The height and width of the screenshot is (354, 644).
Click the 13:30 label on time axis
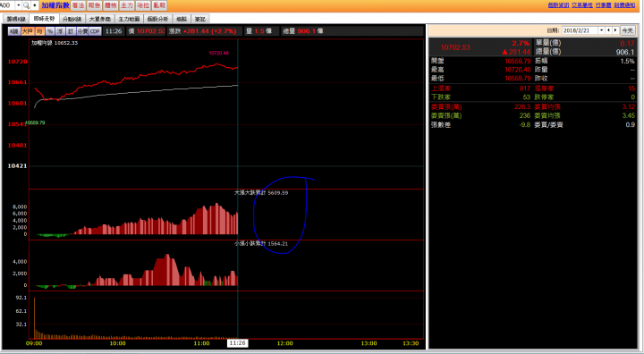(411, 343)
